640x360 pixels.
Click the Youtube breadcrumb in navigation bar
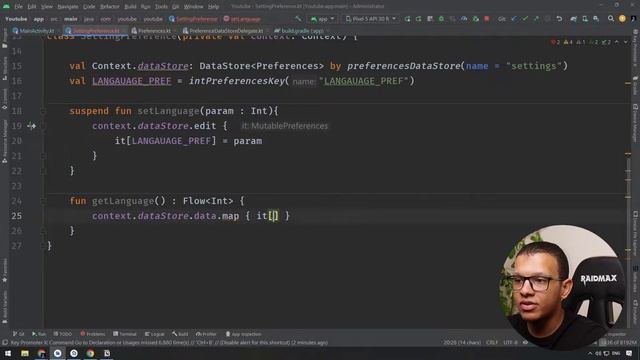pos(16,19)
